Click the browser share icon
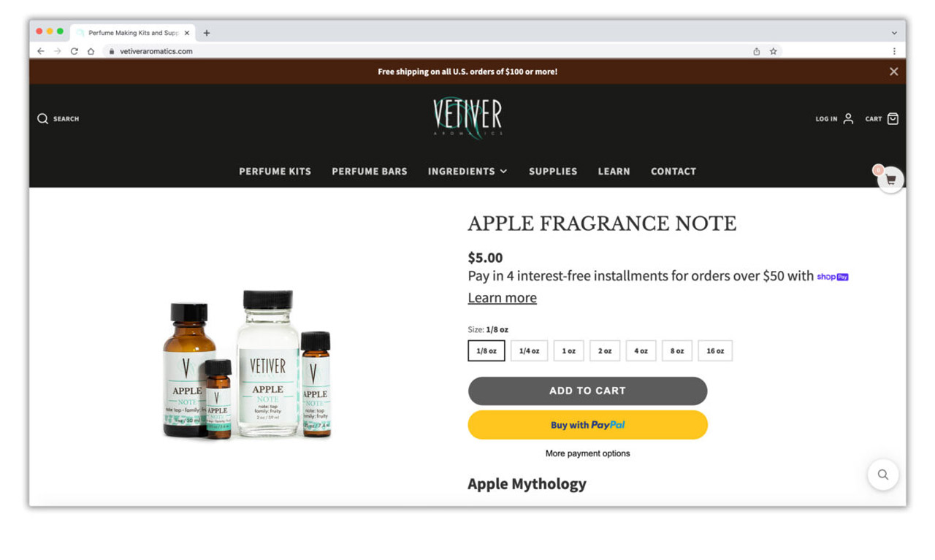The width and height of the screenshot is (935, 560). 756,51
